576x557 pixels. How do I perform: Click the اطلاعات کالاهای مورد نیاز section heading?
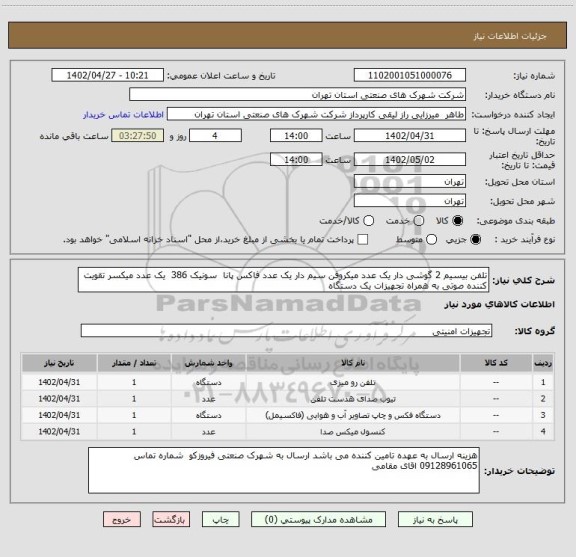499,304
